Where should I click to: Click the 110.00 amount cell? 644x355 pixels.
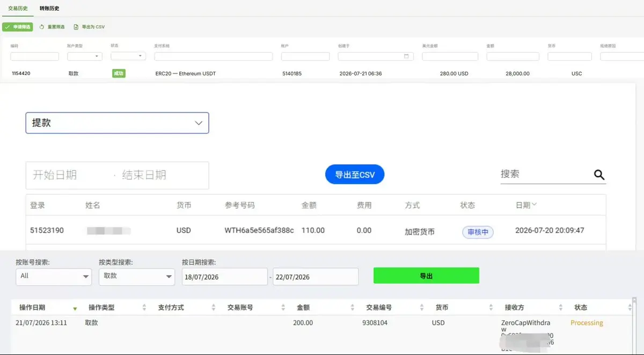click(x=313, y=231)
